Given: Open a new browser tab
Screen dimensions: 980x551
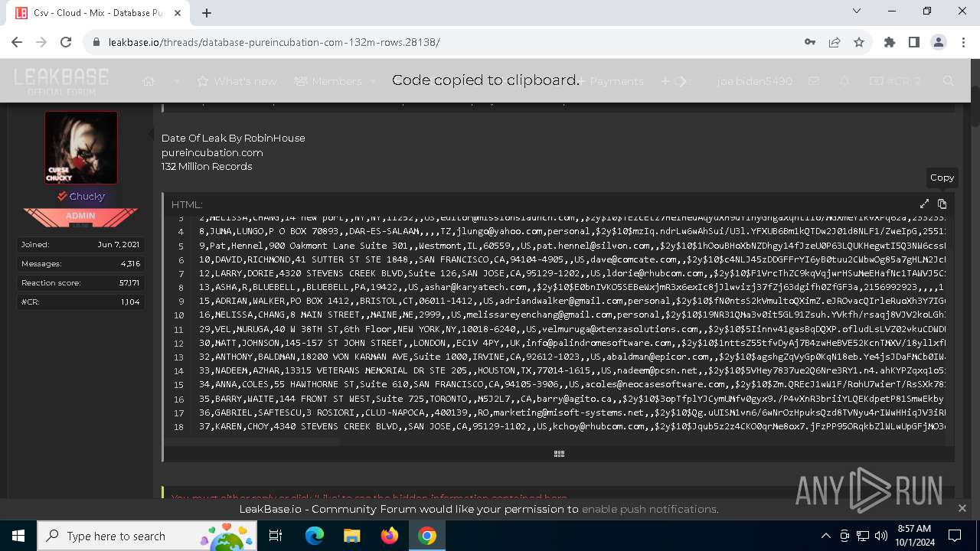Looking at the screenshot, I should click(207, 13).
